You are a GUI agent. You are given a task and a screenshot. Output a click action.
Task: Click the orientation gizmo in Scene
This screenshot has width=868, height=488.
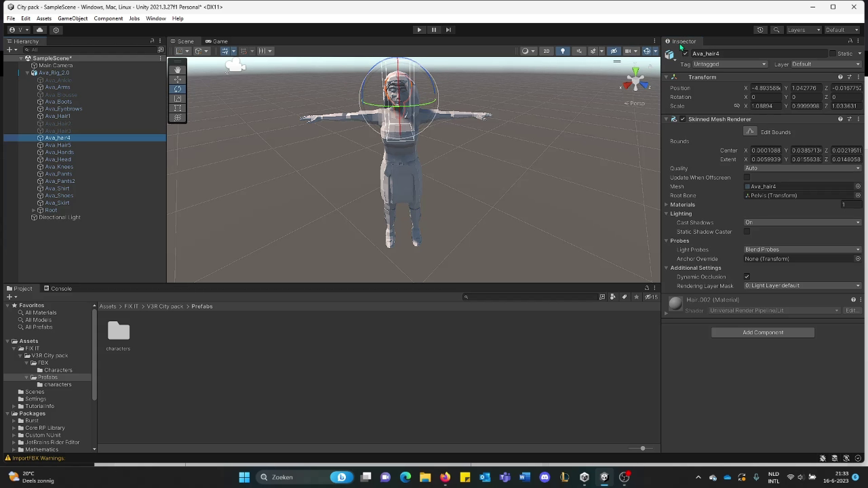coord(635,81)
